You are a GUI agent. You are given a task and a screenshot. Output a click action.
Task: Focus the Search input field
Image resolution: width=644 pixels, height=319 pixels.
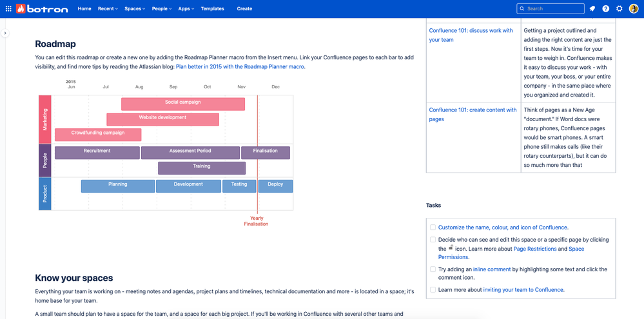pos(551,8)
